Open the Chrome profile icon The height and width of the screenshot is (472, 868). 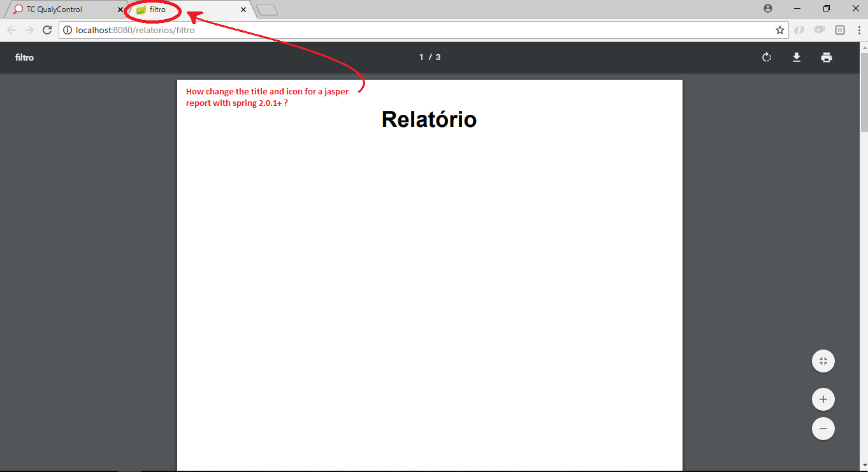[x=768, y=8]
